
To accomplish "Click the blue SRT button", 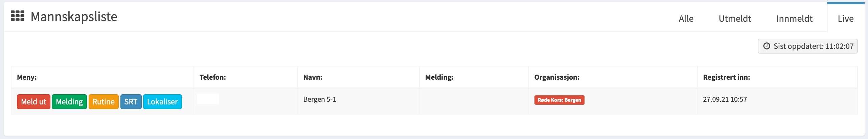I will click(x=131, y=102).
